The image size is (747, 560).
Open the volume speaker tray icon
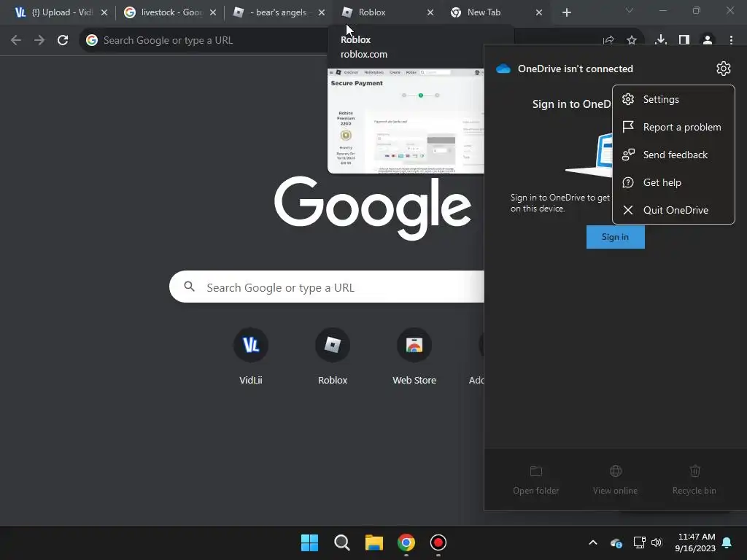(657, 542)
